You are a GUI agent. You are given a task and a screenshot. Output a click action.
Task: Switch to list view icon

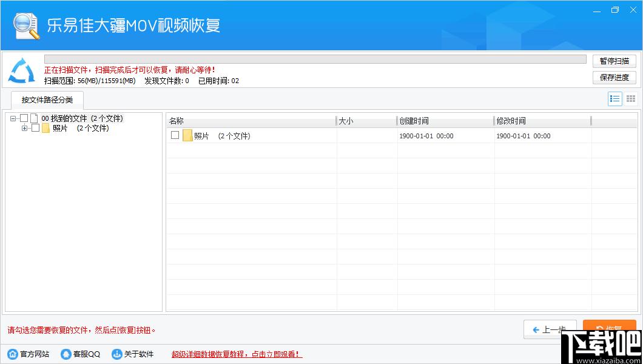point(614,99)
